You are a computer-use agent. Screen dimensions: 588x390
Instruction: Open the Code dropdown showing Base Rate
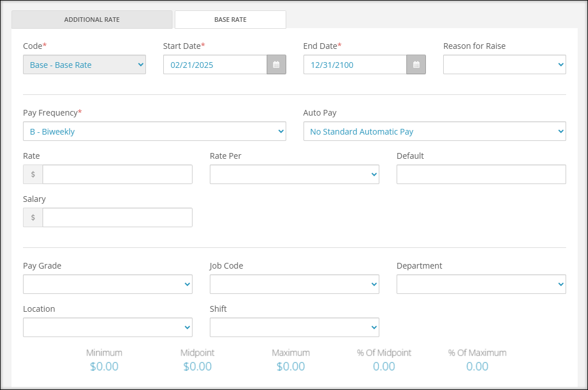click(x=84, y=64)
